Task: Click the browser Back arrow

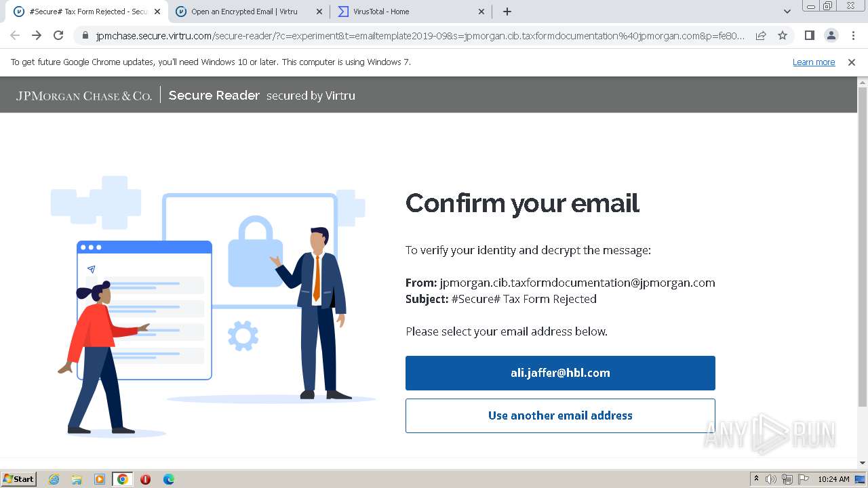Action: (15, 35)
